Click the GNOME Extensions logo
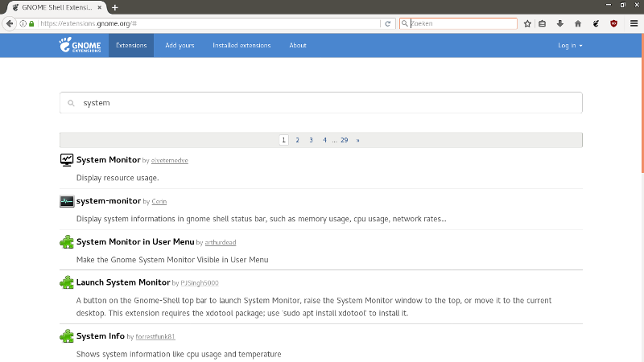 80,45
